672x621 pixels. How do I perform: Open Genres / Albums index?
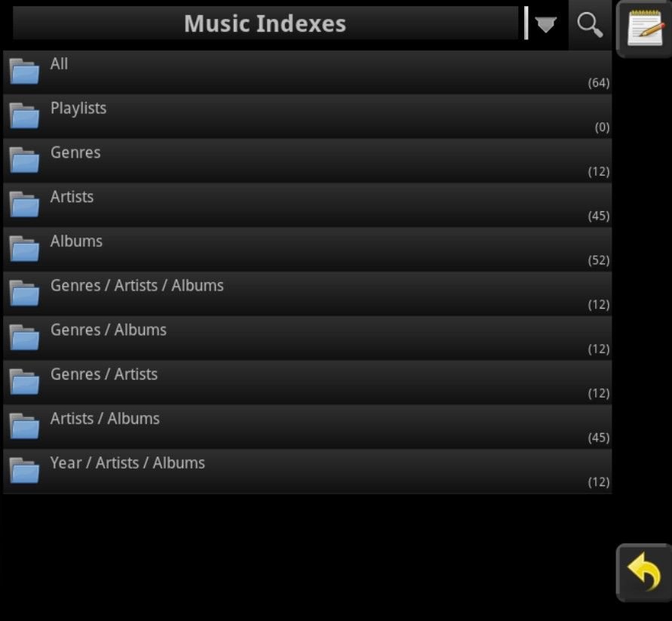(x=307, y=338)
